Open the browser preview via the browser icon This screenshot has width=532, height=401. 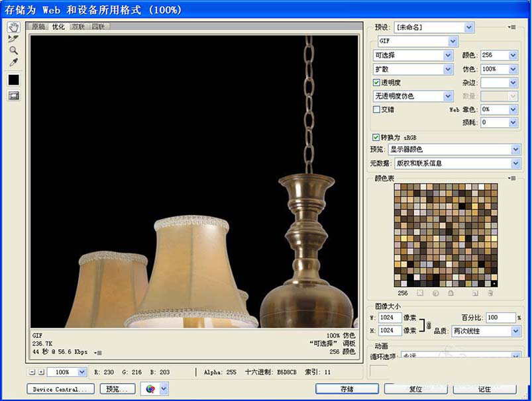(x=151, y=388)
